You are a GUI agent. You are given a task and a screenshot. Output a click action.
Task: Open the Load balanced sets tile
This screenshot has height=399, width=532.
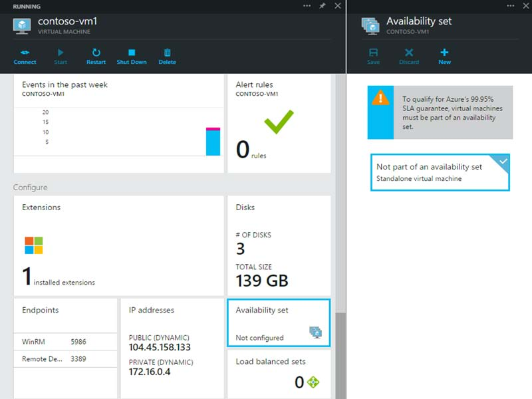point(279,374)
